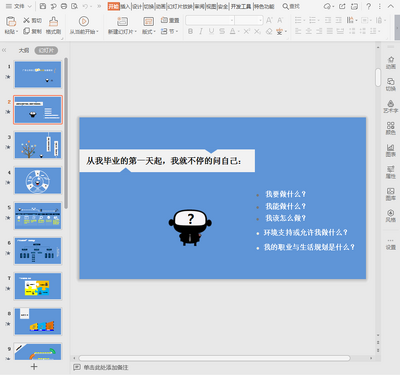Toggle align text left
This screenshot has width=400, height=375.
(298, 31)
